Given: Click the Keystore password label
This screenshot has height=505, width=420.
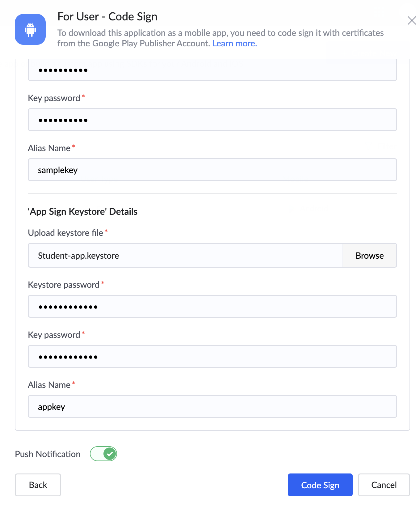Looking at the screenshot, I should pyautogui.click(x=64, y=285).
